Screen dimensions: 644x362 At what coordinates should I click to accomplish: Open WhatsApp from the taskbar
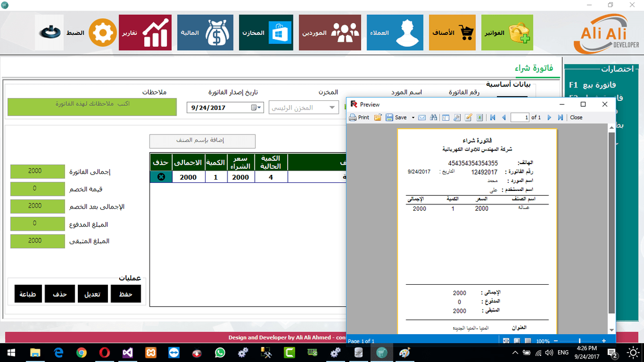click(221, 352)
